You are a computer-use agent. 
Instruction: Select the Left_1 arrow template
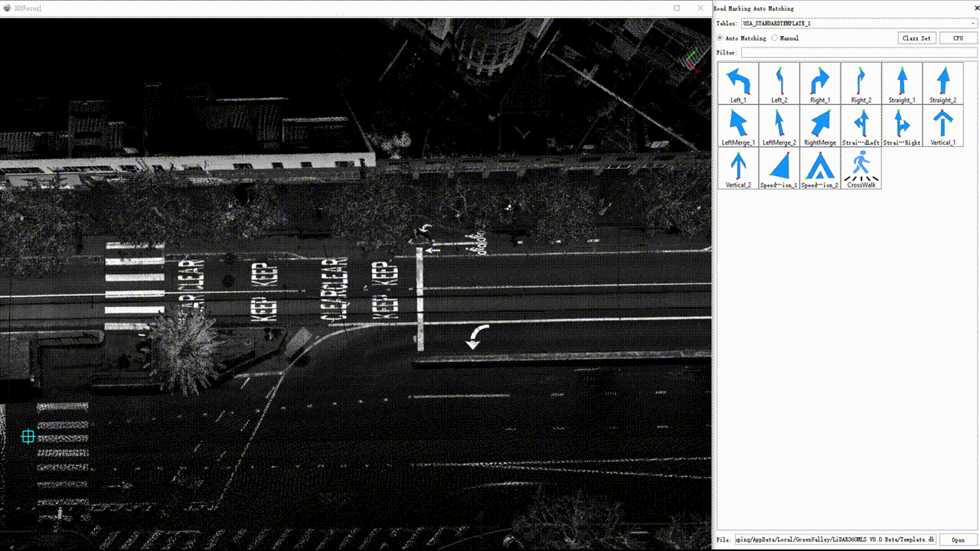738,83
